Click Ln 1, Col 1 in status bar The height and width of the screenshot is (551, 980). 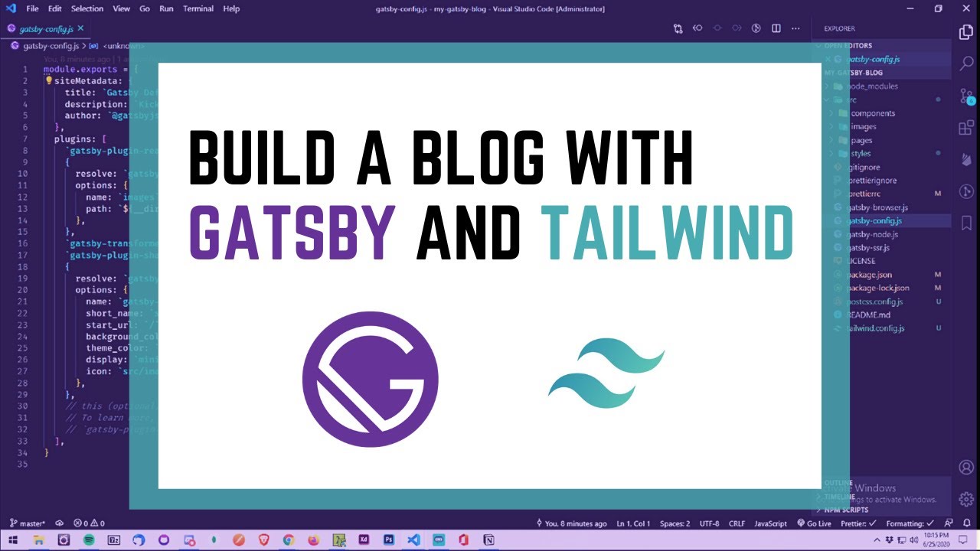633,523
